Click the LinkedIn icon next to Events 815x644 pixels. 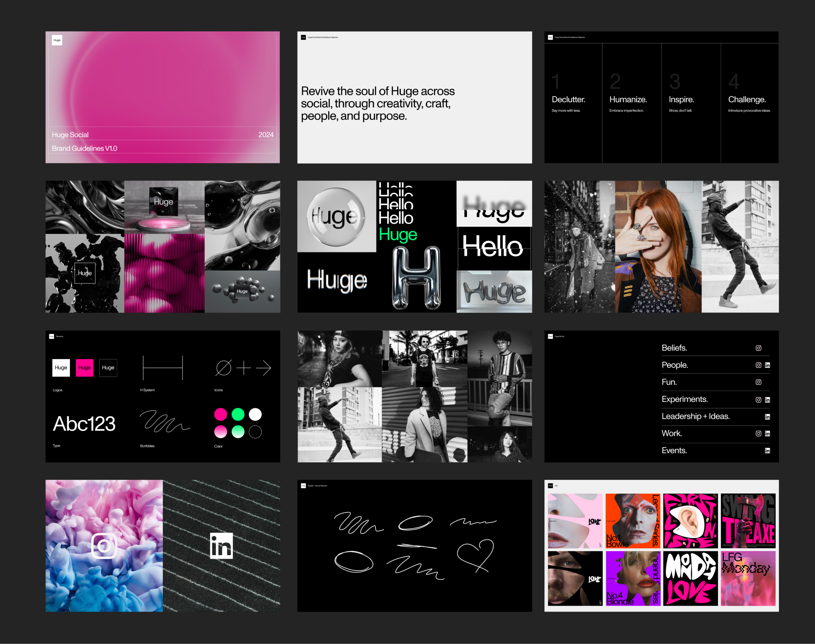768,450
